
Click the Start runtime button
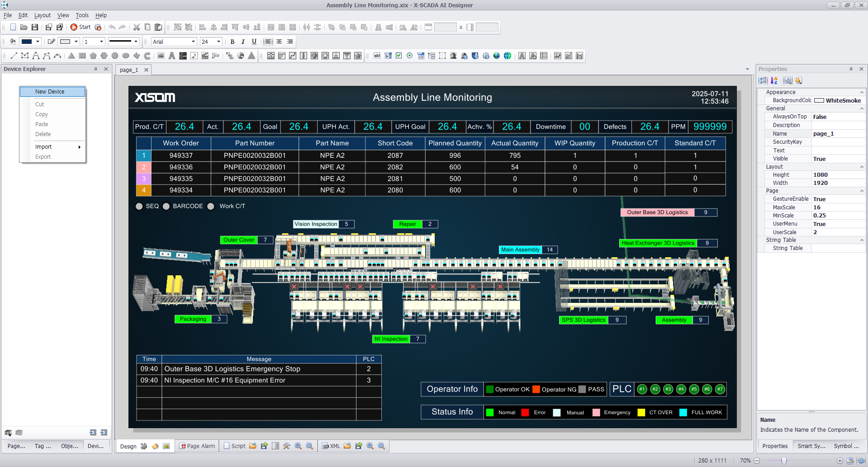tap(81, 27)
